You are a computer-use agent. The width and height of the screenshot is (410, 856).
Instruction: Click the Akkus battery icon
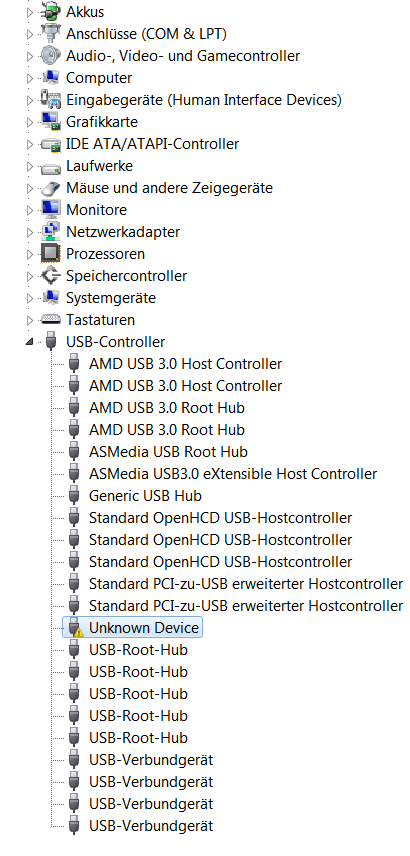pos(50,11)
